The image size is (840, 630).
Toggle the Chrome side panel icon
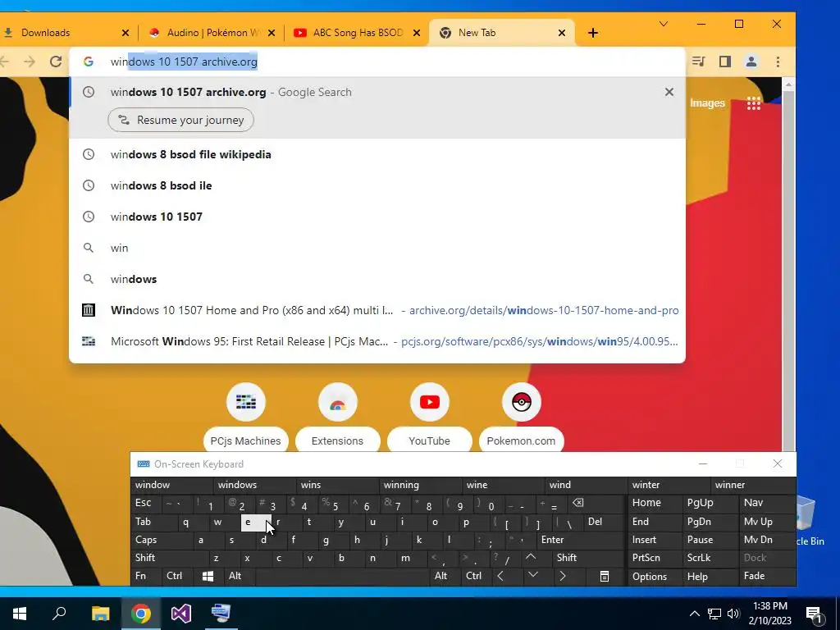[x=725, y=62]
